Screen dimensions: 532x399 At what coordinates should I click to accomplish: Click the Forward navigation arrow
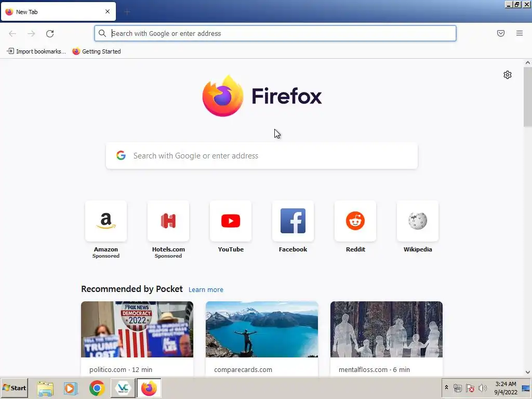31,34
